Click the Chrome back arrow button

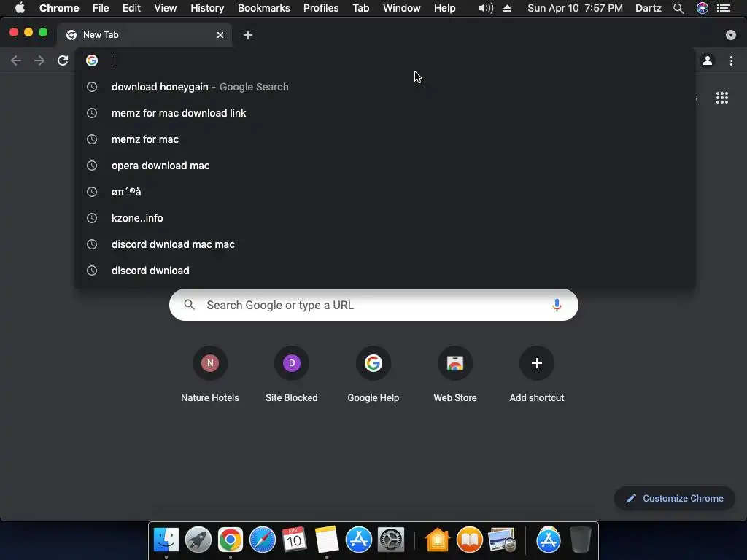16,61
